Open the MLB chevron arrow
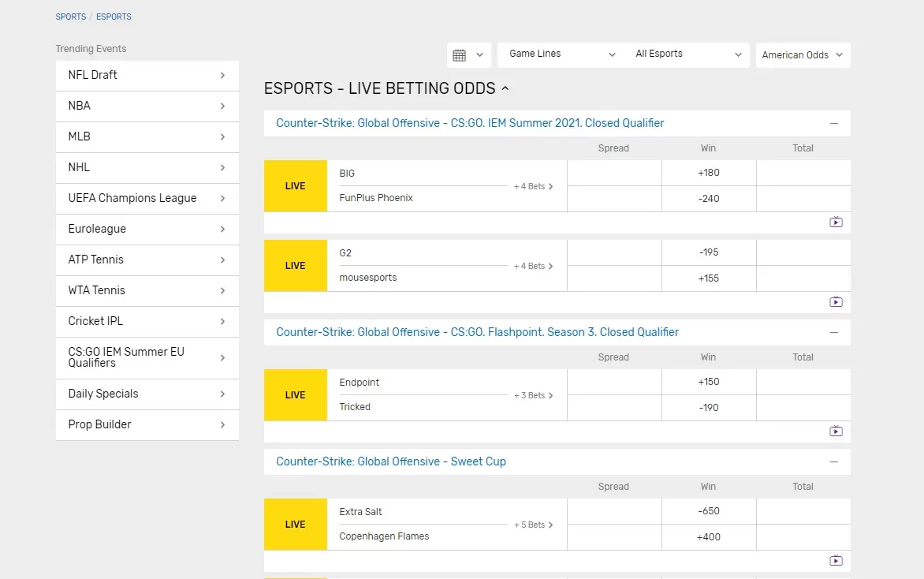924x579 pixels. coord(222,136)
